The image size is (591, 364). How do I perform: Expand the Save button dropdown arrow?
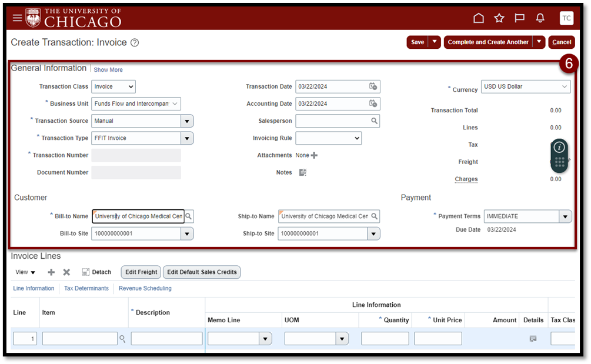pos(434,42)
